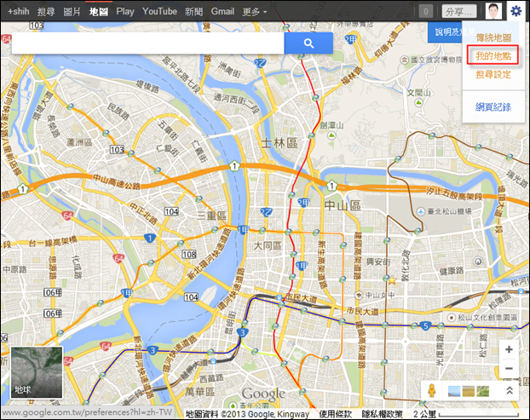
Task: Click the 汐止五股高架段 road label
Action: [453, 193]
